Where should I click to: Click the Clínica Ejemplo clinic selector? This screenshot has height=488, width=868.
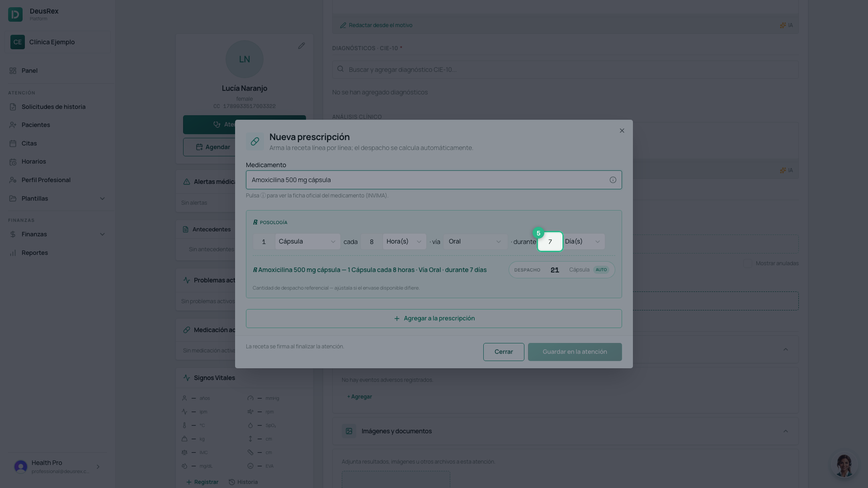(x=57, y=42)
